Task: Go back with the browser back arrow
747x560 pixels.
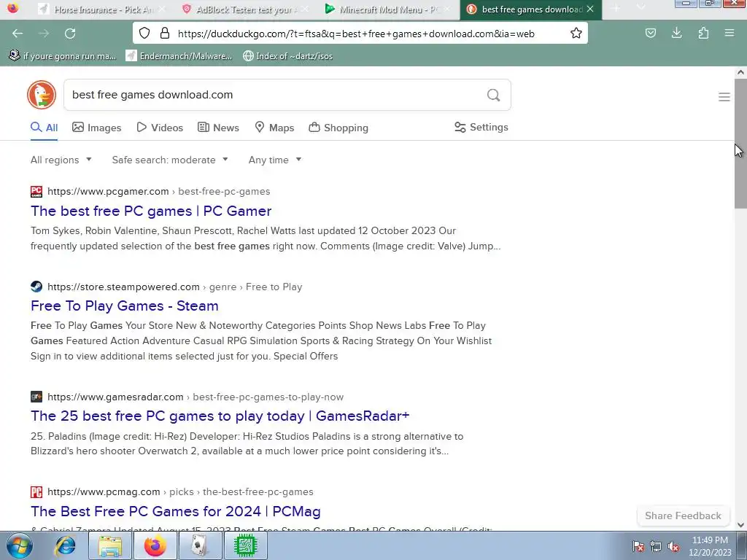Action: [x=18, y=34]
